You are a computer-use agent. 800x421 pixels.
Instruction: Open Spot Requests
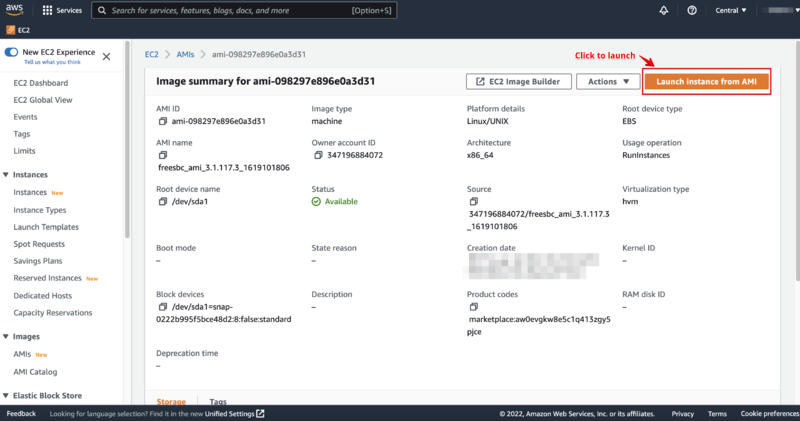click(39, 244)
